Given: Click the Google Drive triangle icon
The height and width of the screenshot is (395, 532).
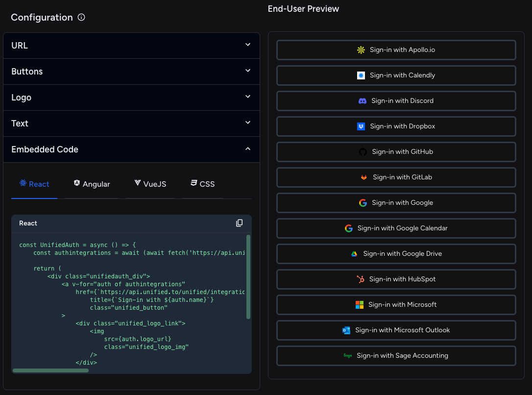Looking at the screenshot, I should [354, 254].
